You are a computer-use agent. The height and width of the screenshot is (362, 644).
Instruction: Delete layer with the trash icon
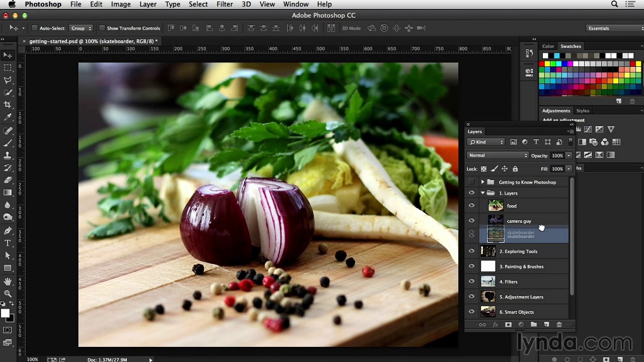point(559,325)
